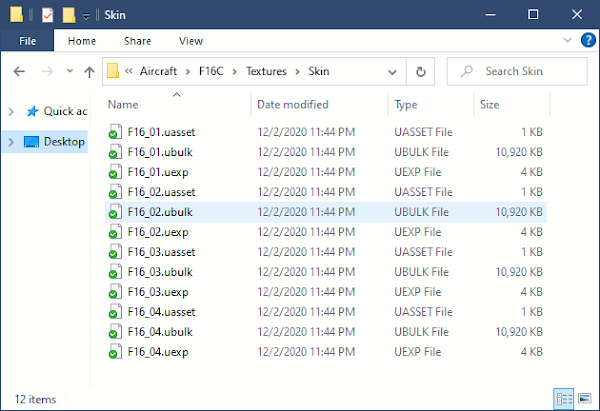Click the file icon of F16_01.uexp
600x411 pixels.
click(115, 172)
